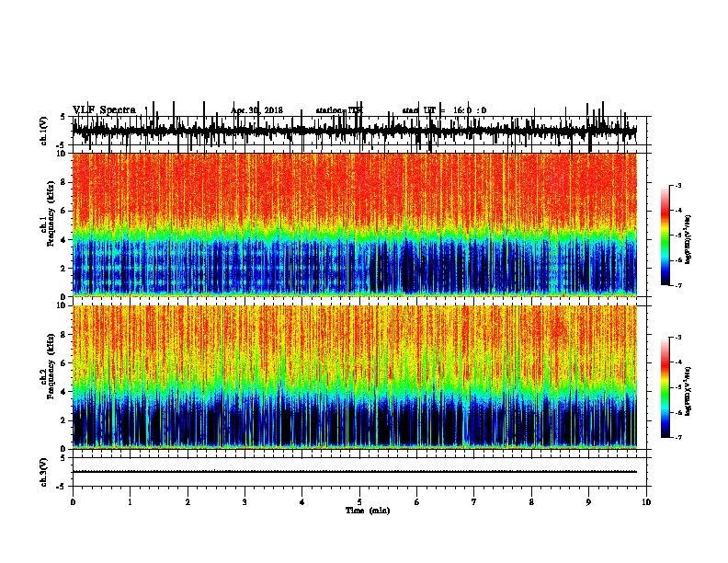Viewport: 728px width, 563px height.
Task: Click the ch.2 spectrogram plot
Action: point(355,377)
